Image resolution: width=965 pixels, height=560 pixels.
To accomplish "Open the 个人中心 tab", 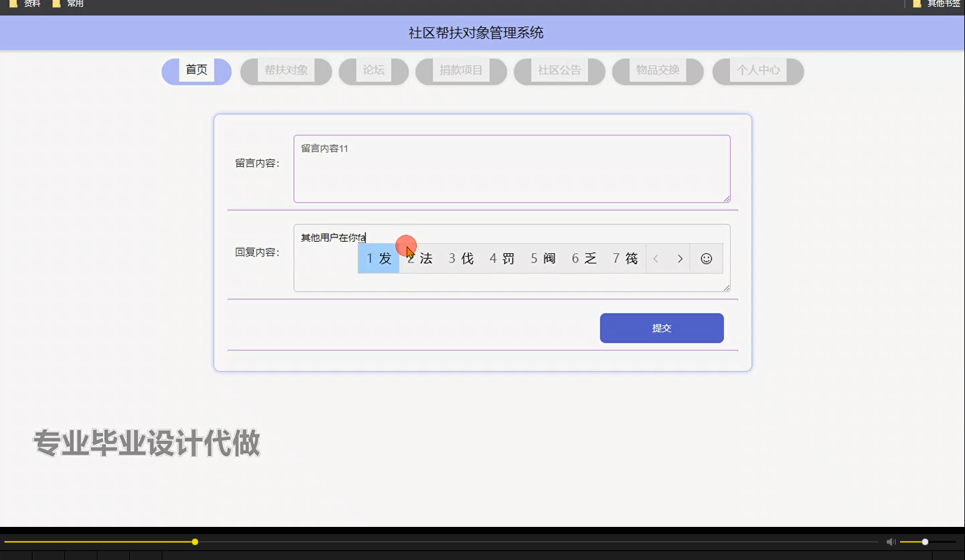I will click(757, 71).
